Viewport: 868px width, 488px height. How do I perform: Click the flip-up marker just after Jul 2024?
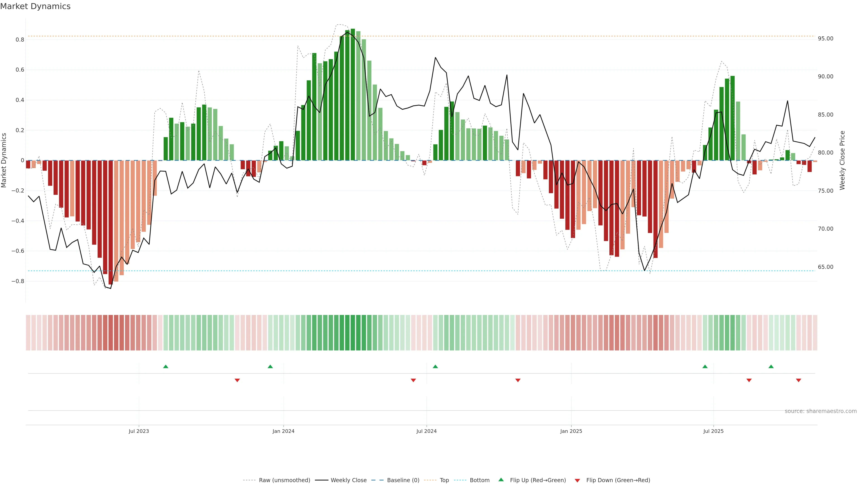[x=435, y=366]
